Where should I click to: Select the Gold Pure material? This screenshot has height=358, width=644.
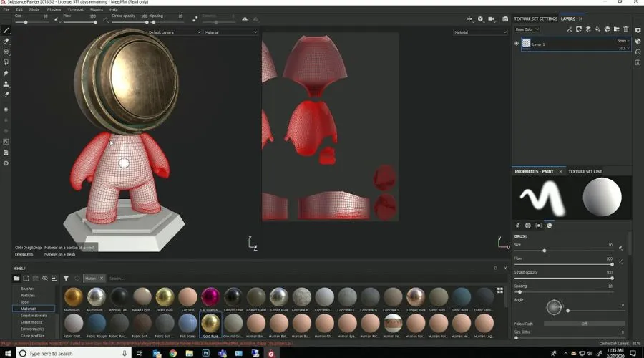pyautogui.click(x=210, y=325)
